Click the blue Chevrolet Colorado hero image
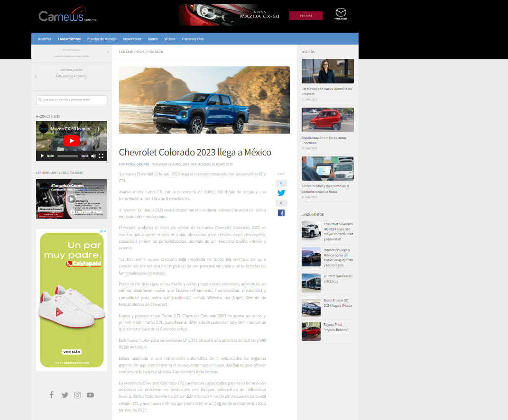 [204, 100]
